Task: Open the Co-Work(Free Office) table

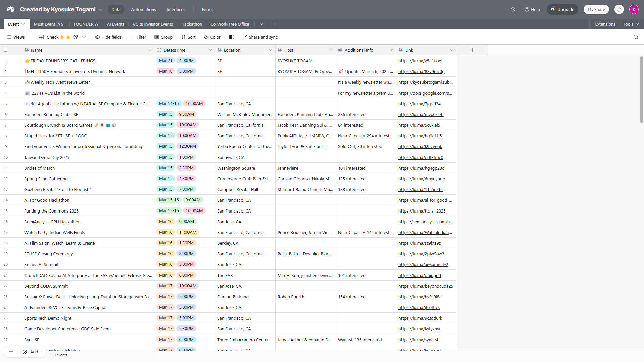Action: tap(230, 24)
